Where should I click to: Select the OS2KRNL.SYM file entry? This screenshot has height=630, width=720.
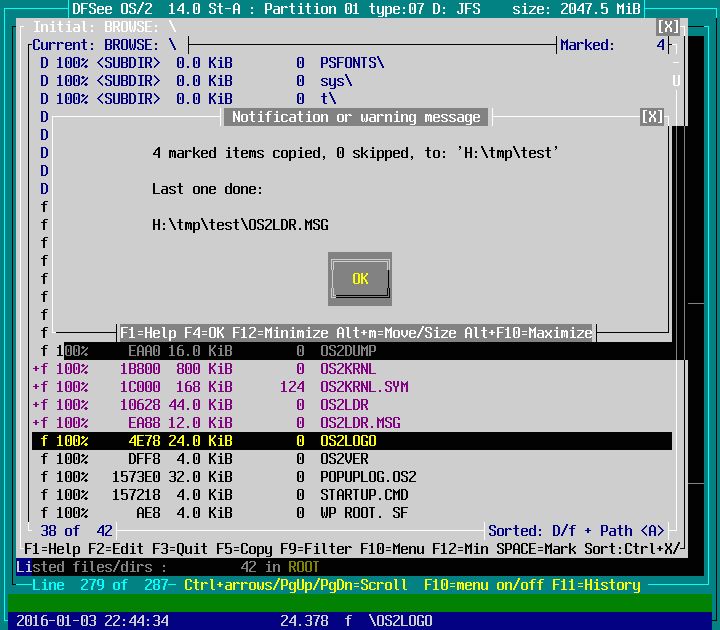tap(363, 387)
